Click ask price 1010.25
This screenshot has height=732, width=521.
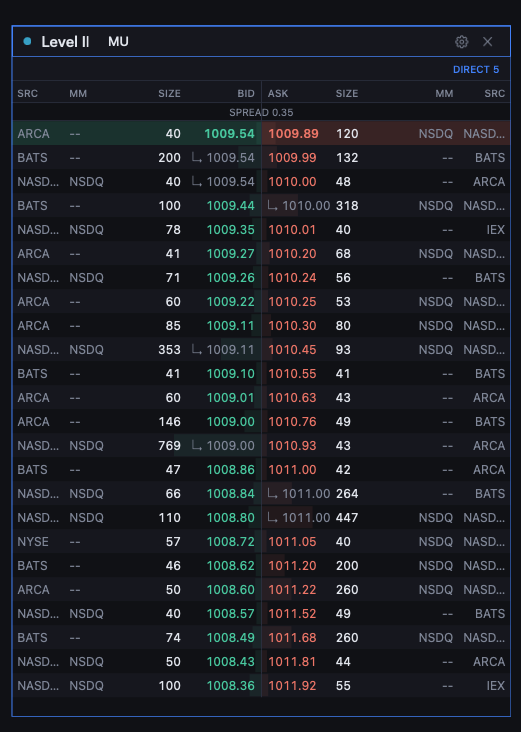pos(292,302)
